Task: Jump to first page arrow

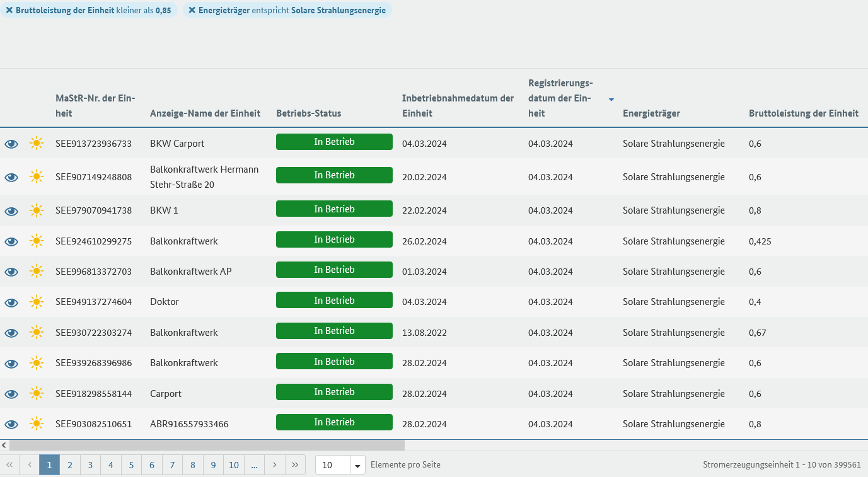Action: (9, 465)
